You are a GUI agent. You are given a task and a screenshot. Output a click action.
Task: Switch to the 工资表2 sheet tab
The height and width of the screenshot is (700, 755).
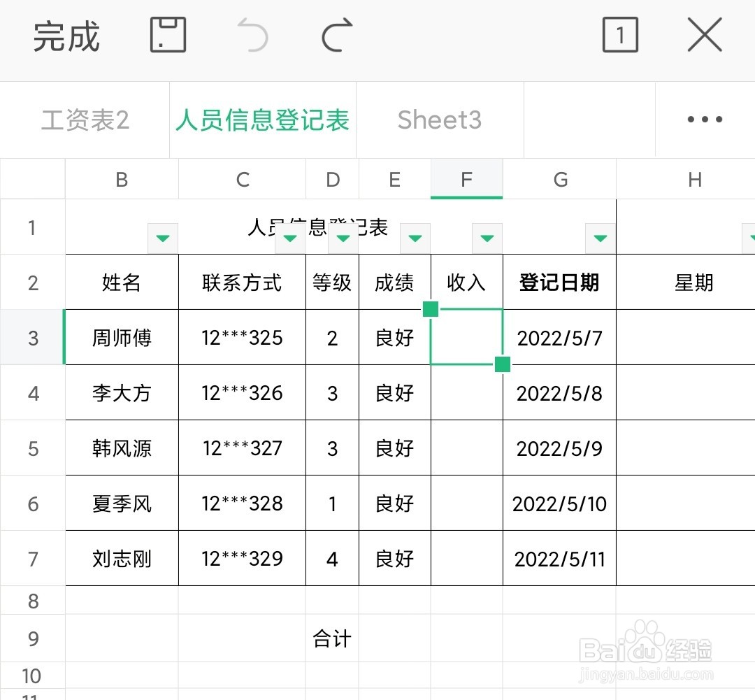[84, 119]
